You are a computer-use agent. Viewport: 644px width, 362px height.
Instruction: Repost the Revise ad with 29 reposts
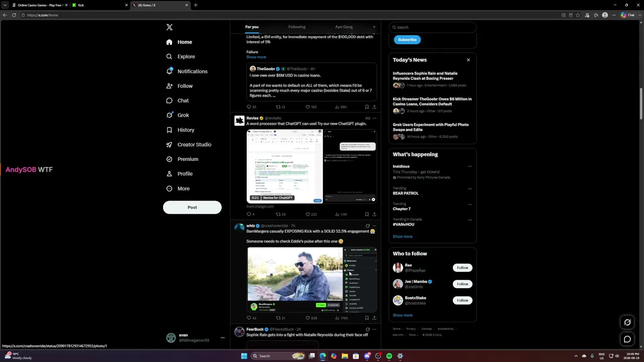280,214
